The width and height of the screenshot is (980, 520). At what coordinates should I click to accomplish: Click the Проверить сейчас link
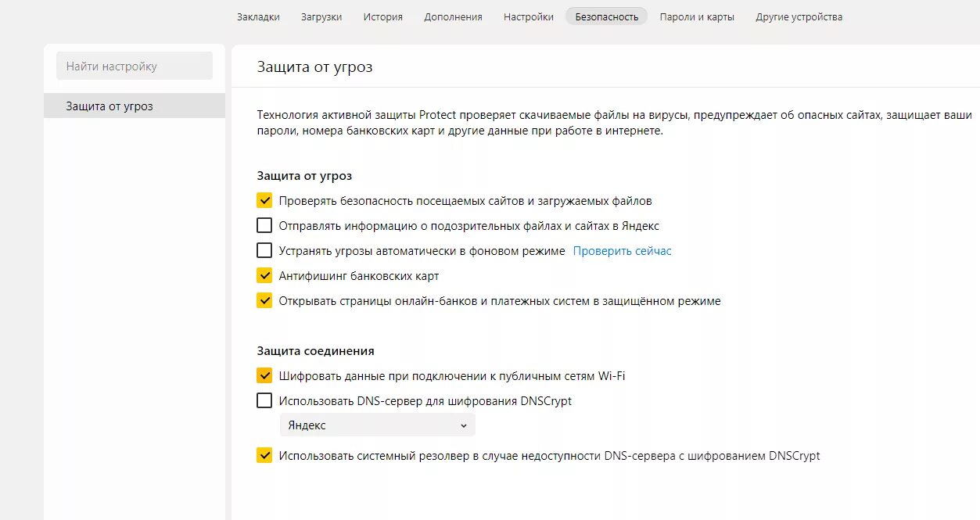622,251
